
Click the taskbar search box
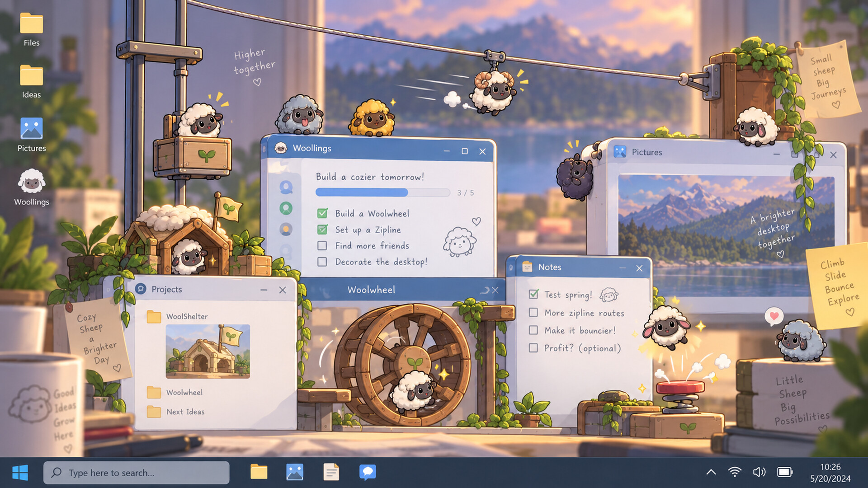pyautogui.click(x=136, y=473)
